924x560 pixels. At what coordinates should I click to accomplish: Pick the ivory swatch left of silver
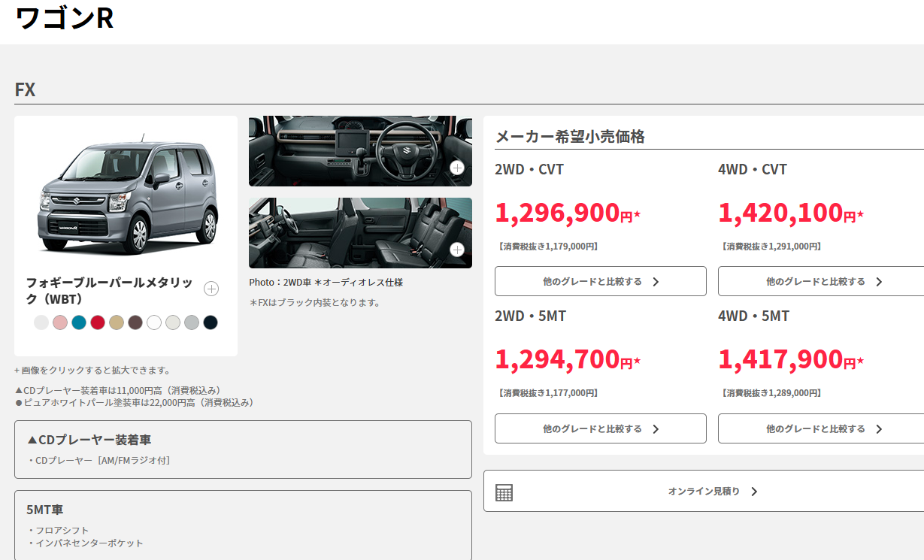[173, 322]
